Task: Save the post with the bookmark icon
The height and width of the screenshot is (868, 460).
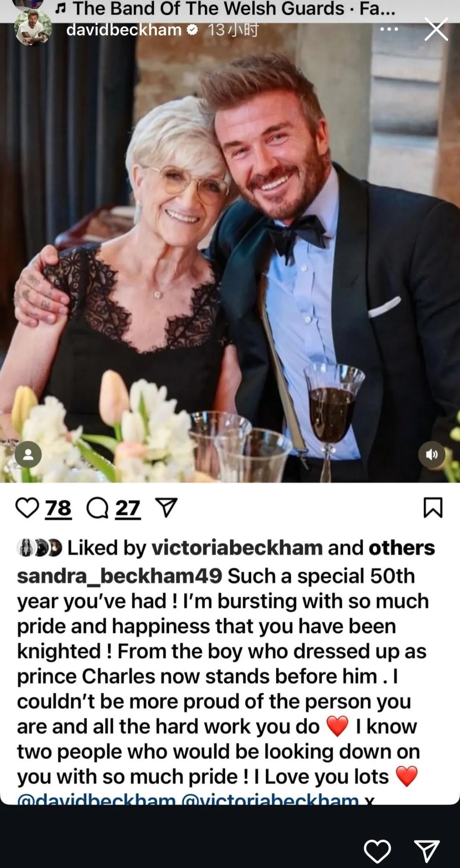Action: tap(433, 508)
